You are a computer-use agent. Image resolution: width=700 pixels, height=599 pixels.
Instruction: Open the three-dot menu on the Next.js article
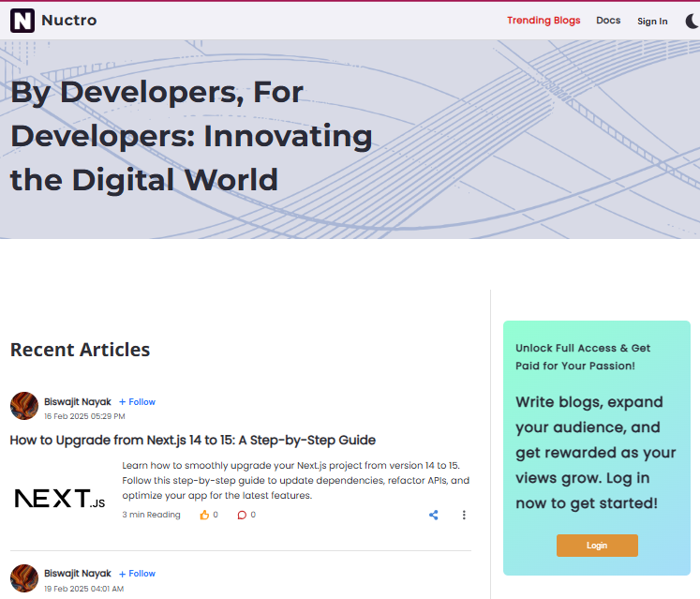pos(464,515)
